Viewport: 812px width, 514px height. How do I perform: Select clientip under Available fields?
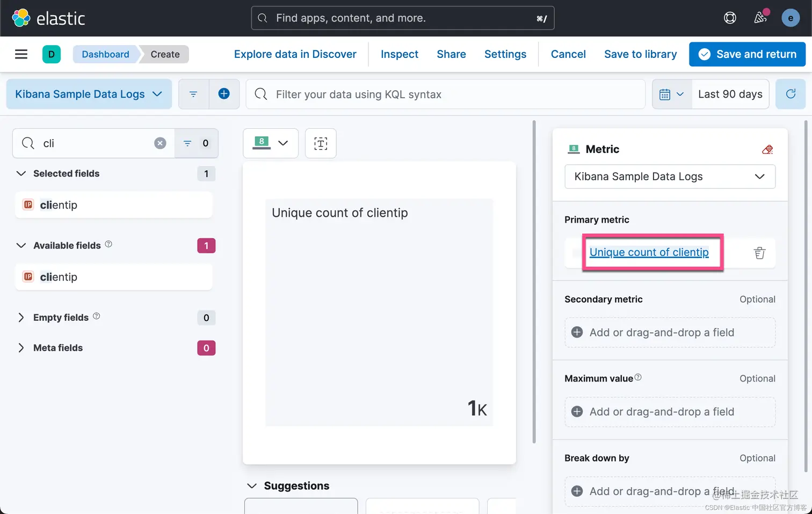point(114,277)
